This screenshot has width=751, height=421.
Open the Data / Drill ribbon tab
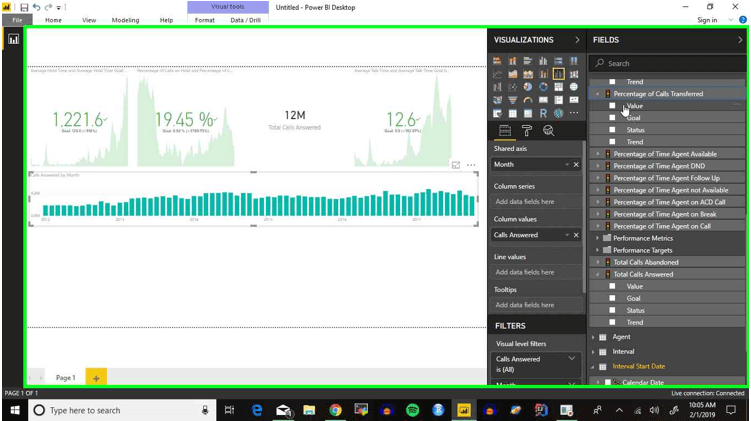pos(246,20)
